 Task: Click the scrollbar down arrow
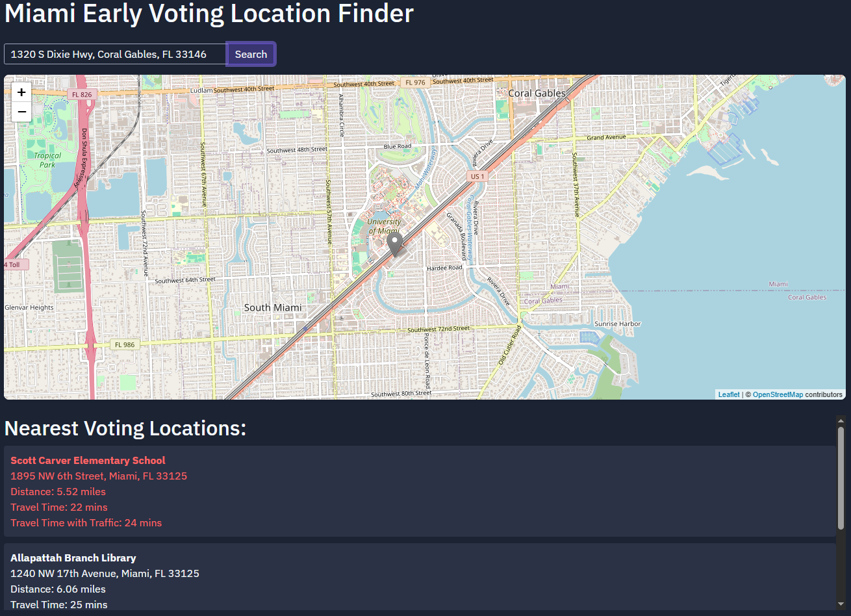(x=841, y=605)
